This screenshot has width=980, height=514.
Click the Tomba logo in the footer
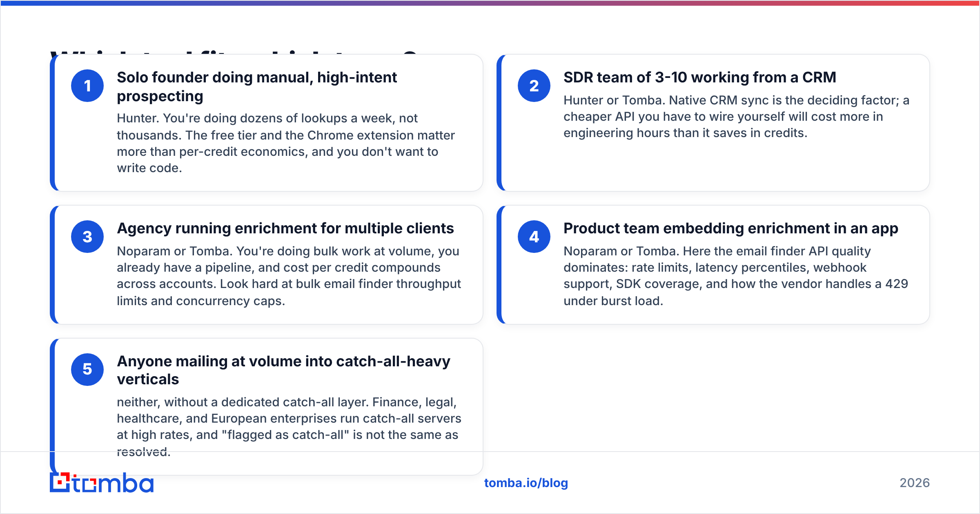[x=102, y=483]
